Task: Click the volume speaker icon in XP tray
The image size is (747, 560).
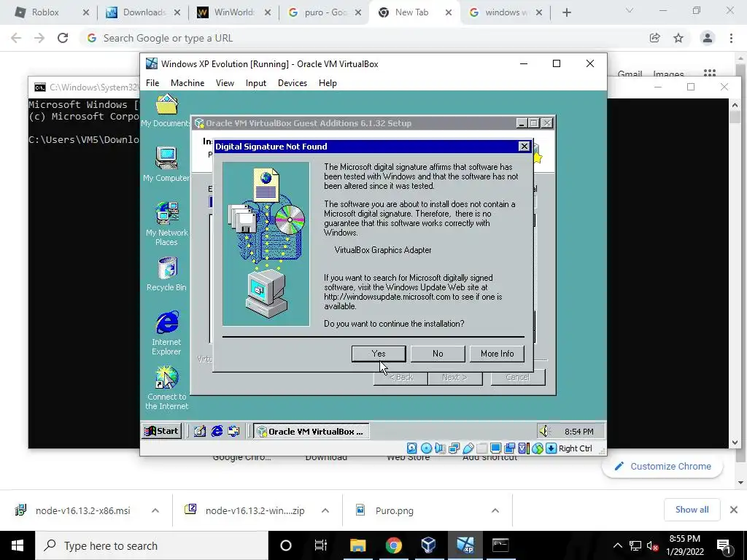Action: [543, 432]
